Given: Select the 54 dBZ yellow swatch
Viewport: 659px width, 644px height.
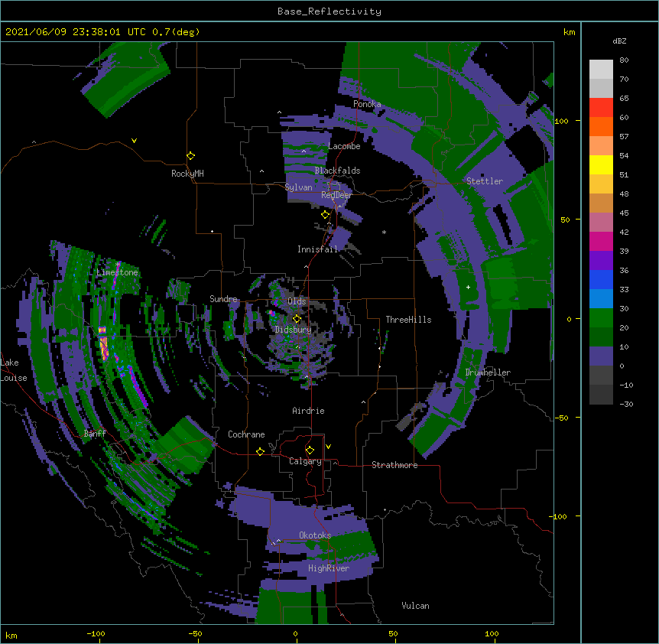Looking at the screenshot, I should tap(601, 164).
